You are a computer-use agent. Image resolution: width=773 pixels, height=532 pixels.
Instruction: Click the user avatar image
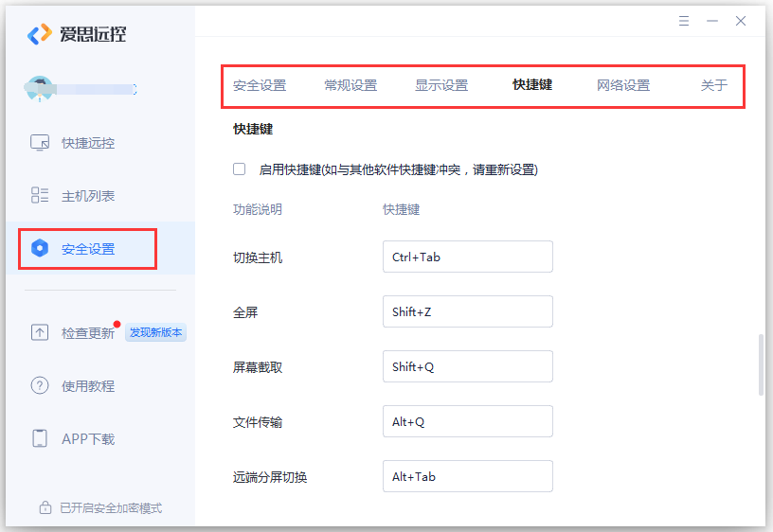40,89
